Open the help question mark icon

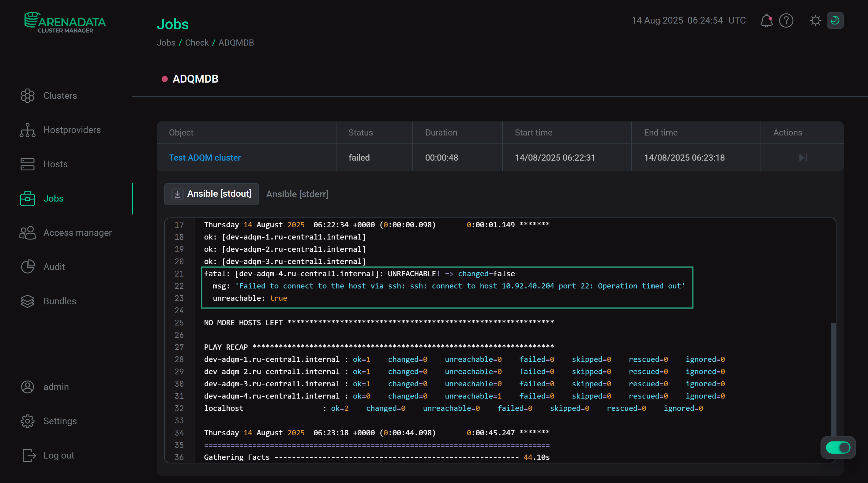click(x=786, y=20)
